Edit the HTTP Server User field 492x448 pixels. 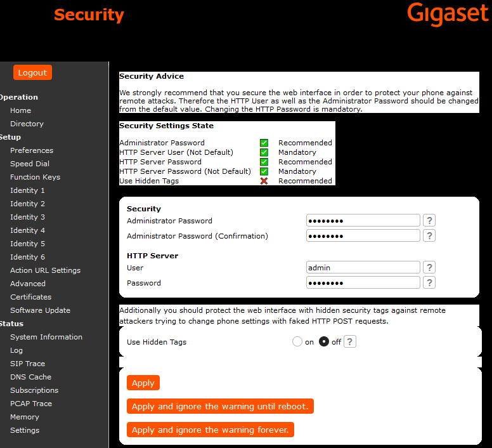pyautogui.click(x=363, y=268)
